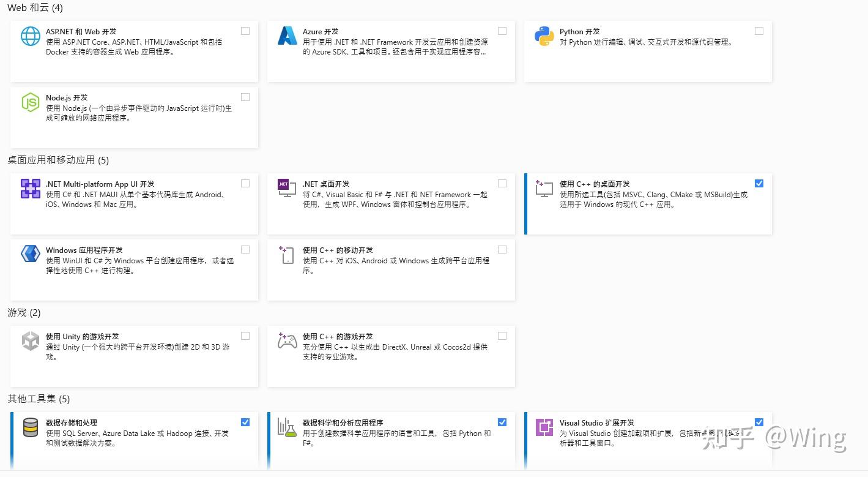Uncheck 使用 C++ 的桌面开发
The image size is (868, 477).
click(x=759, y=183)
